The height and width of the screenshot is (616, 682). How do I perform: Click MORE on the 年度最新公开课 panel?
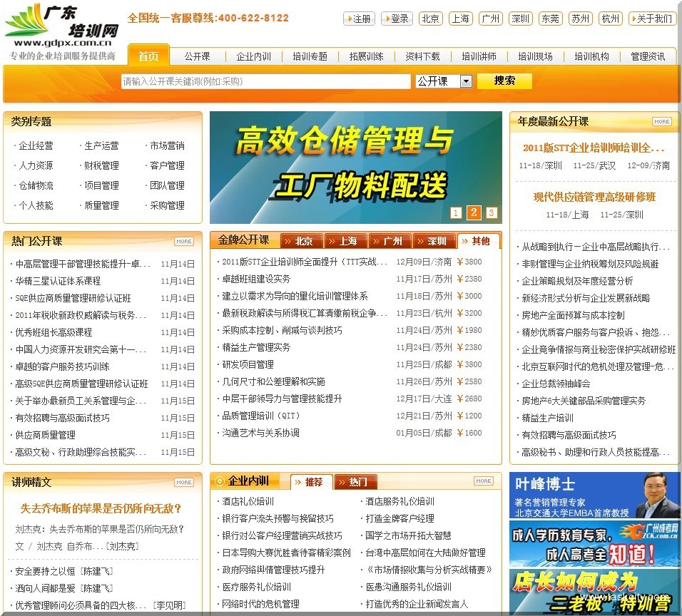(662, 121)
